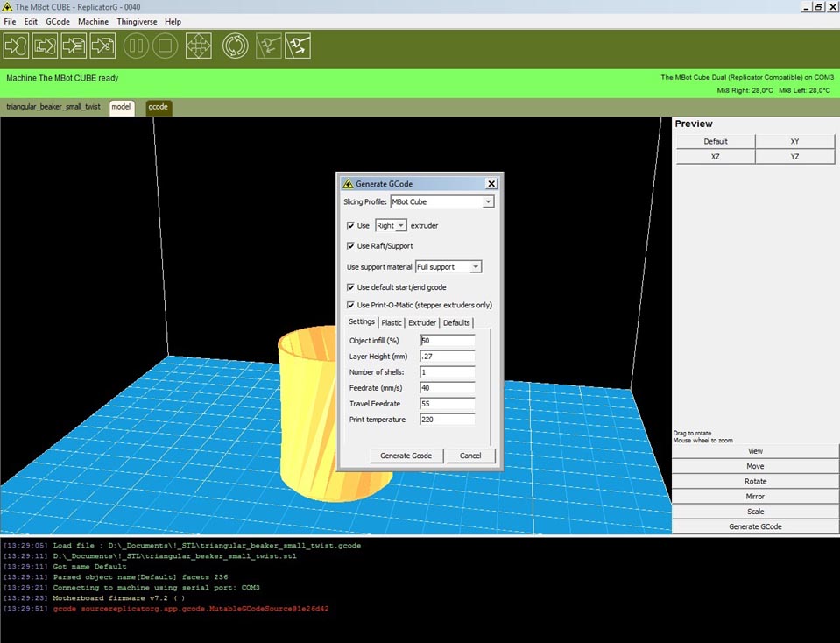Click the Cancel button in the dialog
This screenshot has width=840, height=643.
[x=470, y=456]
